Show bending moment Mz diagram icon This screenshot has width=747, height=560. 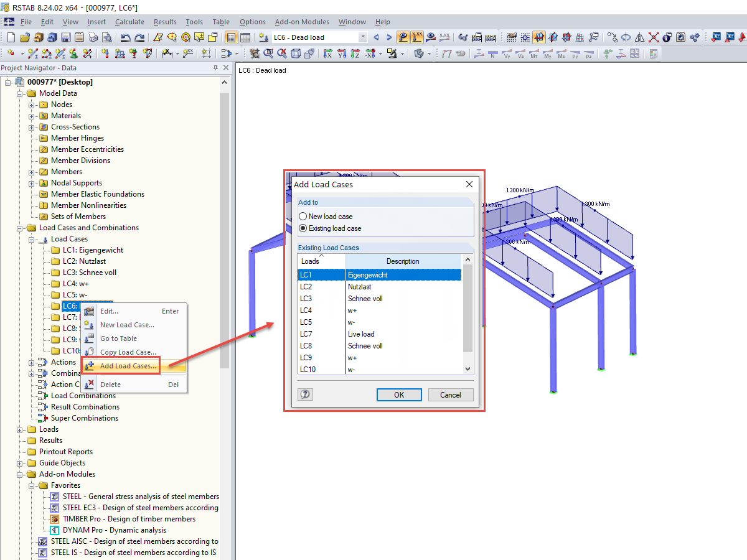tap(561, 54)
